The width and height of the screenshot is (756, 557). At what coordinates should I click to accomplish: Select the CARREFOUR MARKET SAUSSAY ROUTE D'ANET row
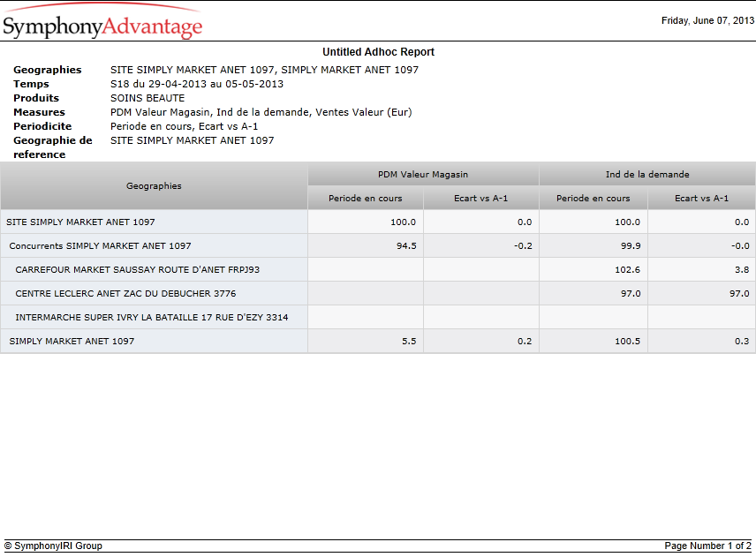point(378,269)
